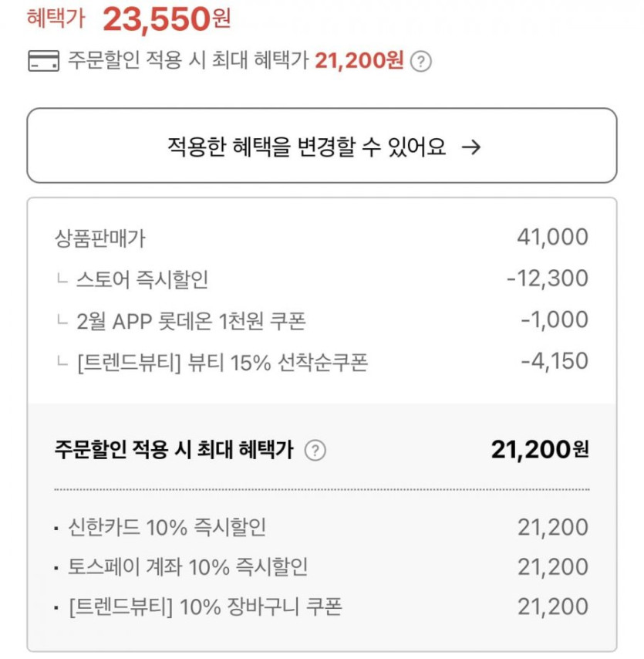Select the [트렌드뷰티] 10% 장바구니 쿠폰 option
Viewport: 644px width, 659px height.
click(x=205, y=607)
